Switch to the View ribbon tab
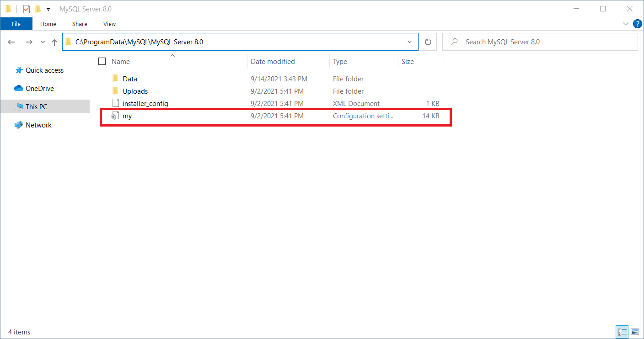644x339 pixels. 109,24
